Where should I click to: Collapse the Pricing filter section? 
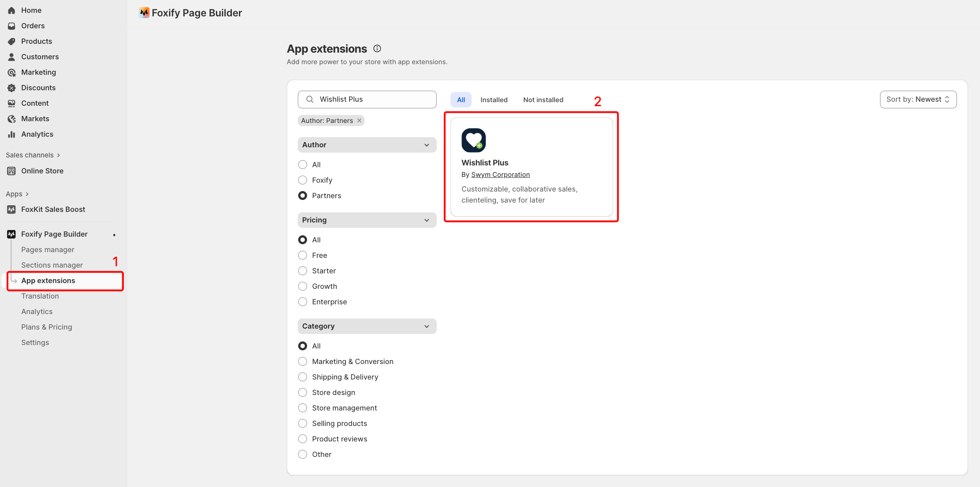(427, 220)
